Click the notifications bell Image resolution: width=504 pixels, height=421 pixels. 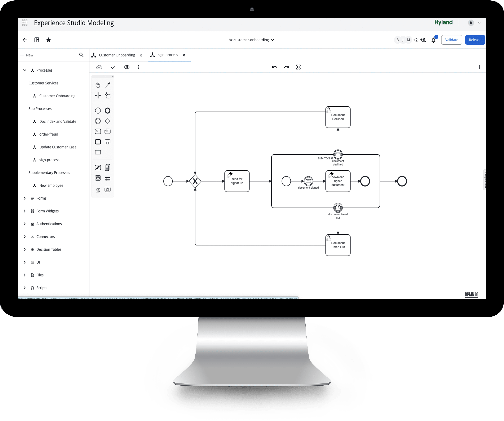[433, 40]
